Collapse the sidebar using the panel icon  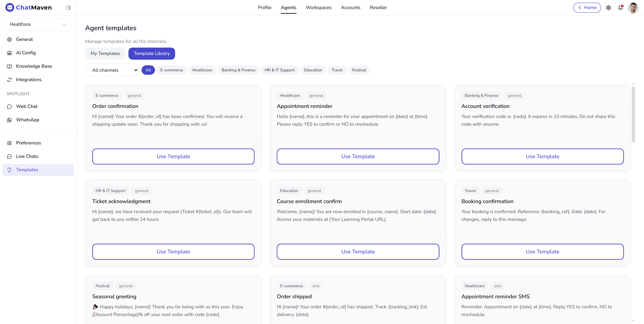pos(68,8)
